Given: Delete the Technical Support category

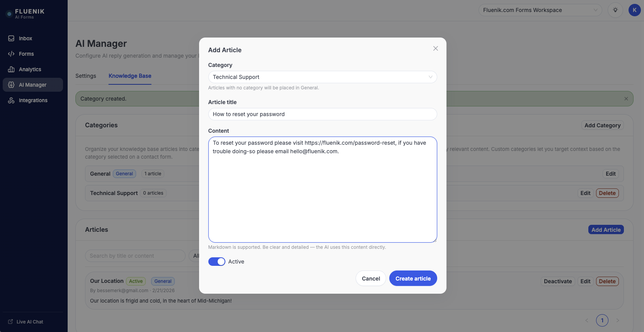Looking at the screenshot, I should pos(607,193).
